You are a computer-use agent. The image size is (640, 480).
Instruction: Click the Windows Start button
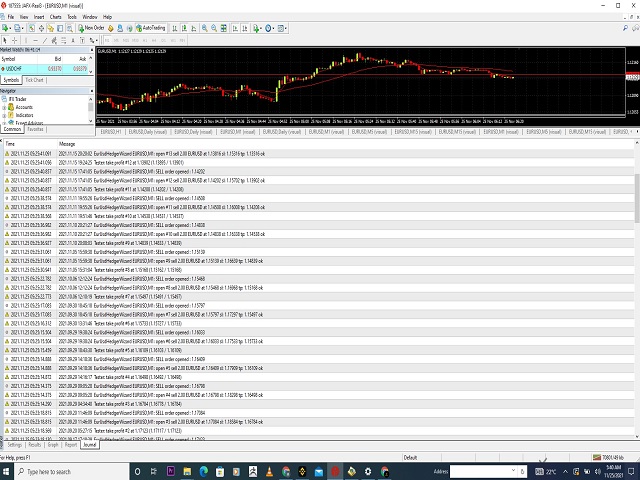[x=6, y=471]
